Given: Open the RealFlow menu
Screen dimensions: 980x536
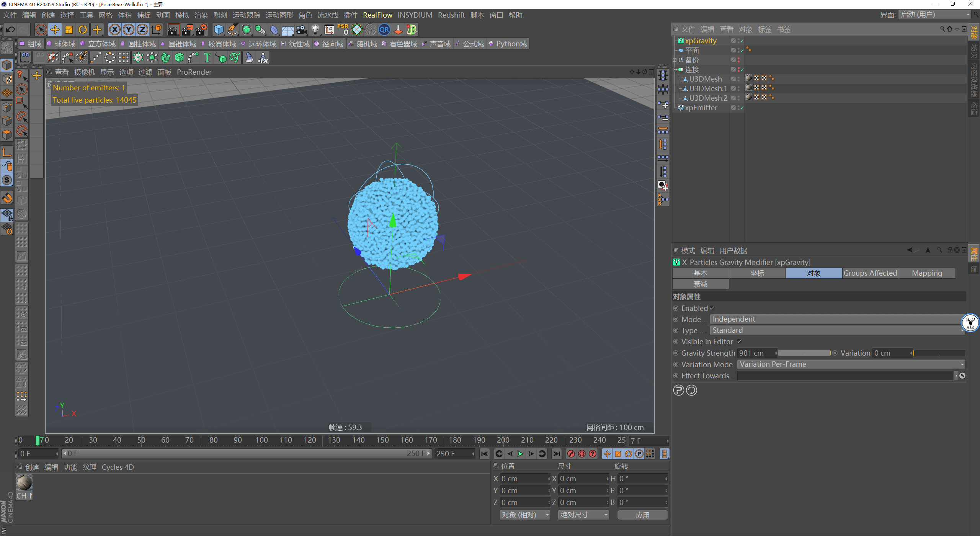Looking at the screenshot, I should (377, 15).
